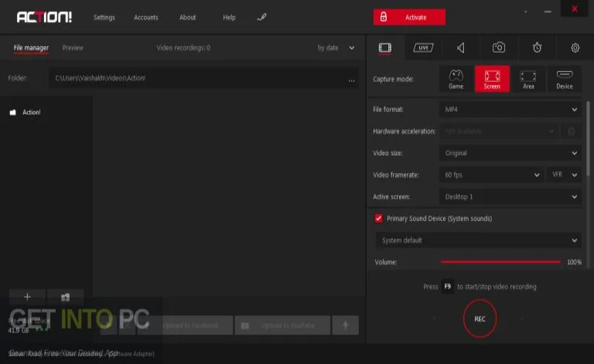
Task: Select Game capture mode
Action: tap(456, 79)
